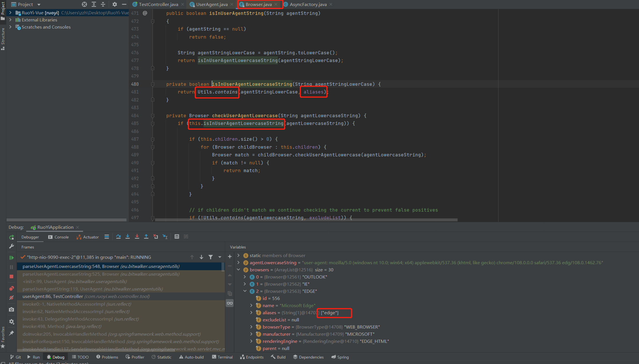
Task: Open View Breakpoints icon
Action: tap(11, 288)
